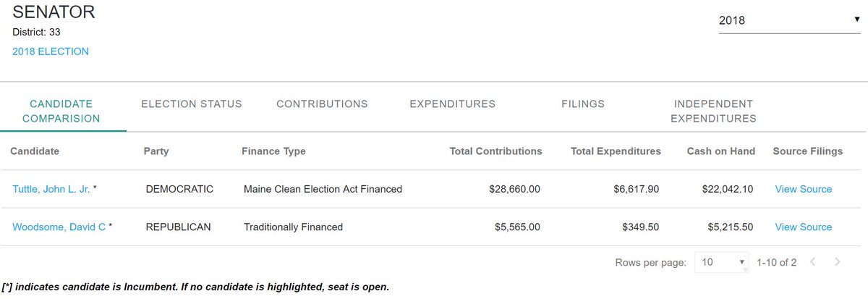Go to next page of results
The width and height of the screenshot is (868, 299).
[837, 262]
